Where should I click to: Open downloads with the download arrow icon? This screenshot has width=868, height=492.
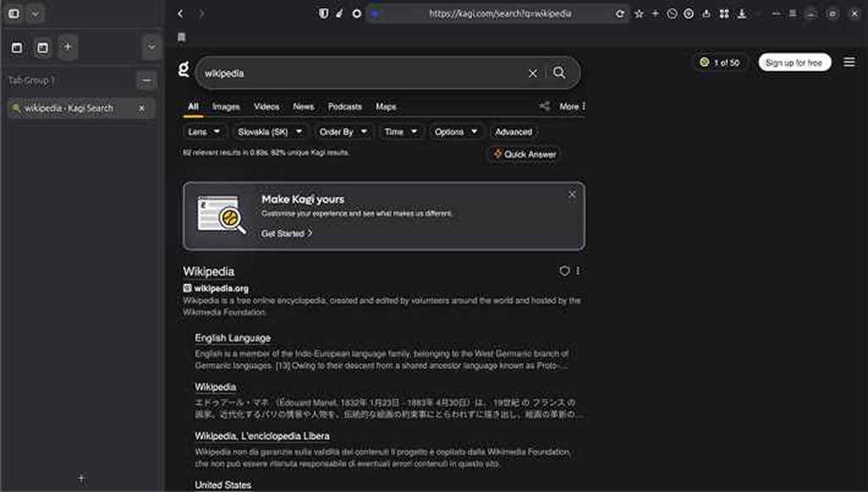[x=742, y=14]
